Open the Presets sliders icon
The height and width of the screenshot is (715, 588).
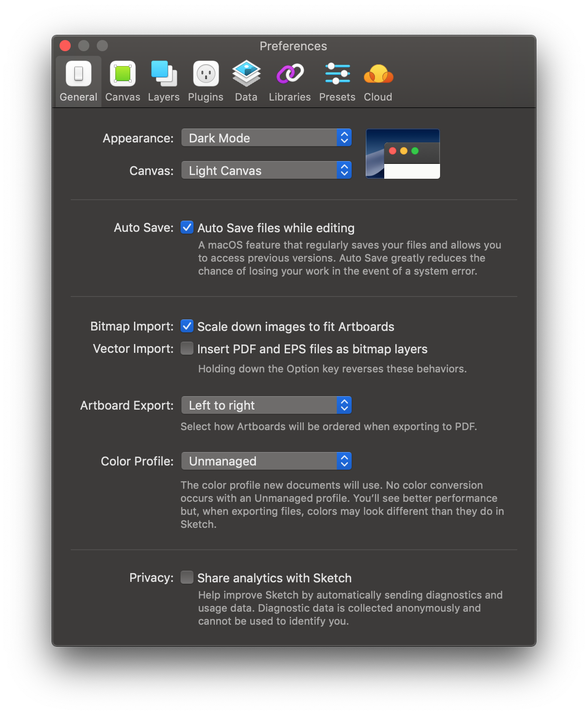click(x=338, y=74)
